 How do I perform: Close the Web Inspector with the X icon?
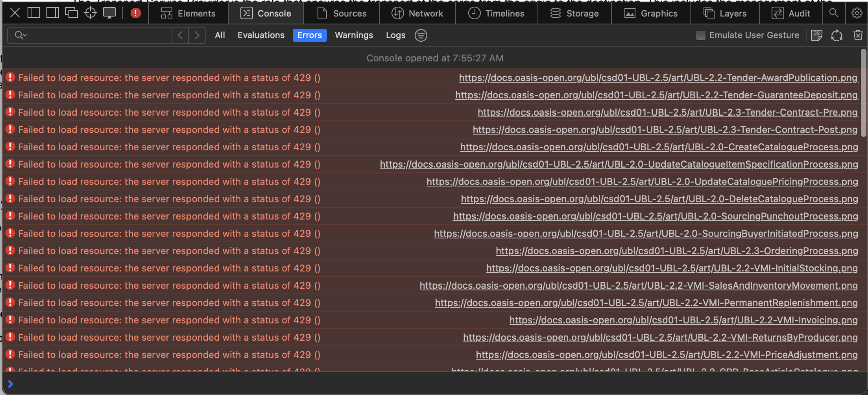15,13
